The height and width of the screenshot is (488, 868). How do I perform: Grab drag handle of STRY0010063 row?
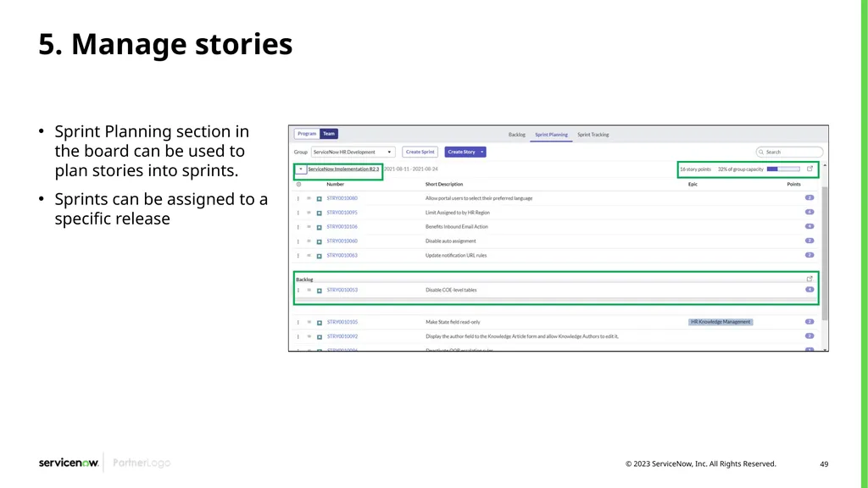click(309, 256)
